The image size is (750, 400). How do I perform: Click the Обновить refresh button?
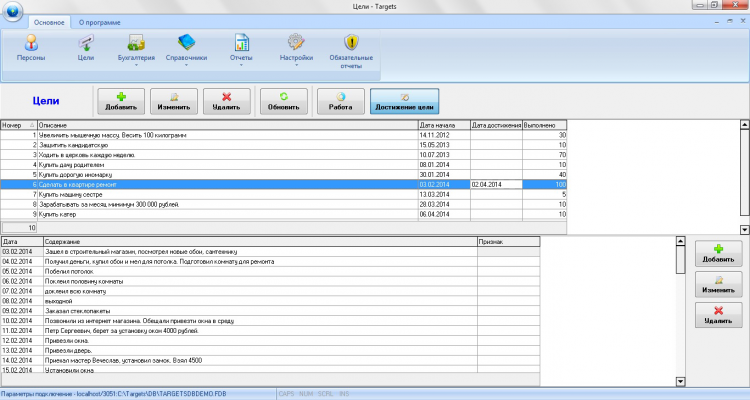pyautogui.click(x=284, y=101)
